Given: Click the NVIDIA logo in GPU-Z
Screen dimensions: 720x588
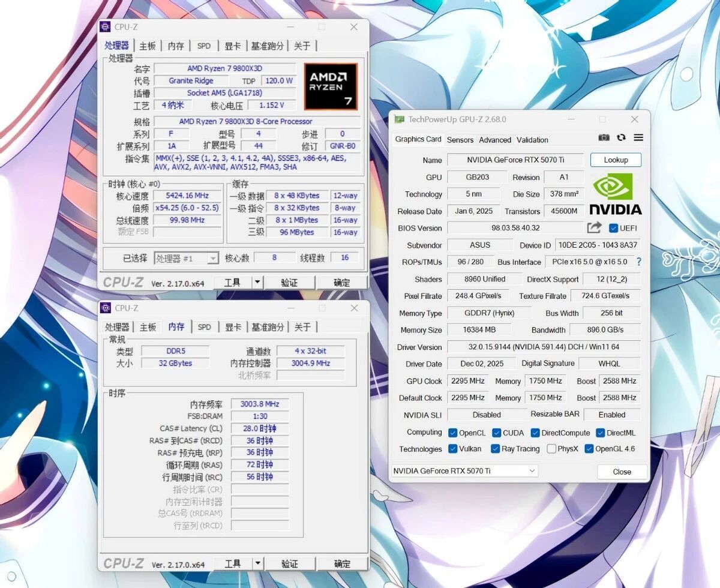Looking at the screenshot, I should pyautogui.click(x=615, y=194).
